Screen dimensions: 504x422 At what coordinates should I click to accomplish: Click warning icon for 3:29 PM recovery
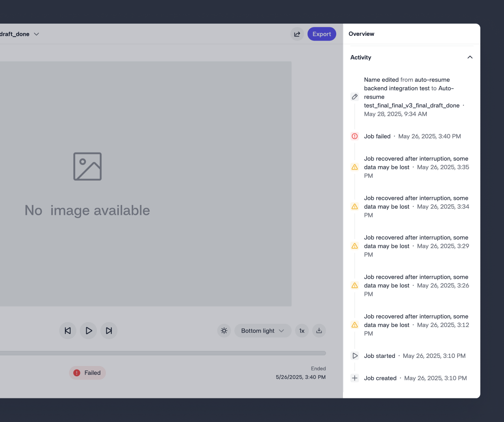tap(355, 246)
